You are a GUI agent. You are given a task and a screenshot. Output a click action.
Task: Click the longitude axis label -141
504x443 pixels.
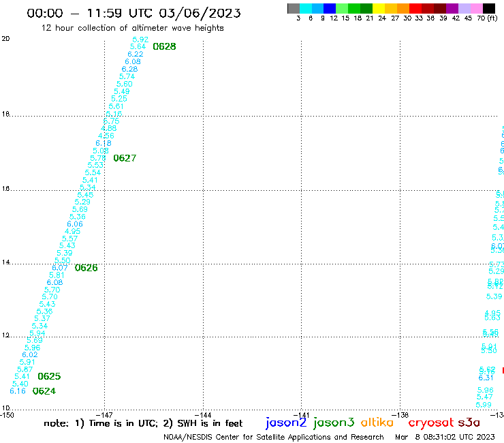(301, 415)
